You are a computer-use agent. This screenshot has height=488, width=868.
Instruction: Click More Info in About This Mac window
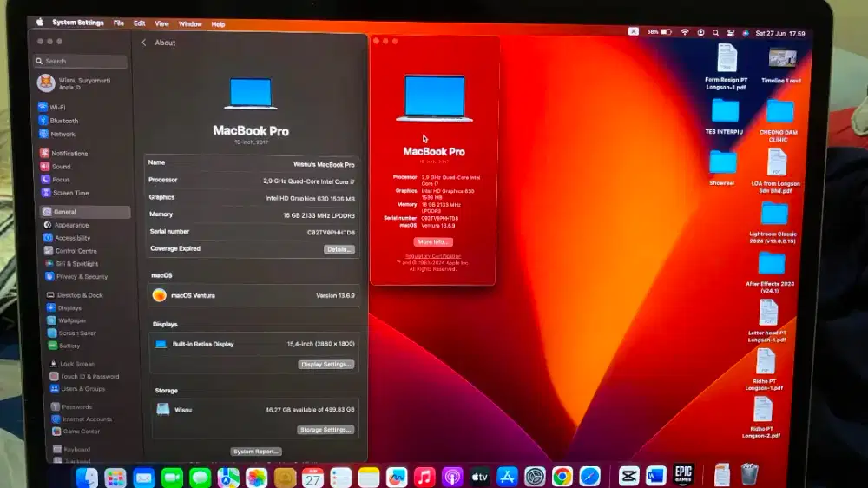433,242
